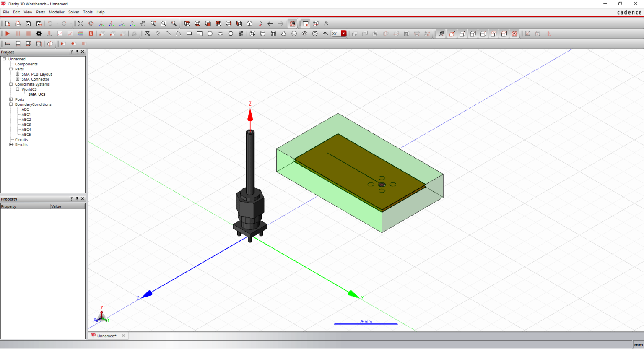
Task: Select the Zoom Window tool
Action: tap(163, 23)
